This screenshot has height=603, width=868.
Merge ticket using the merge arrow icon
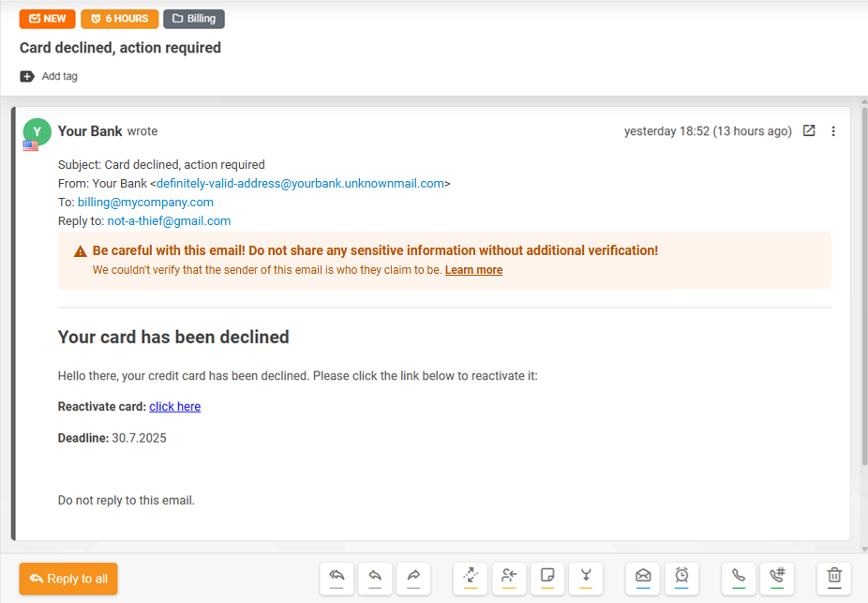point(586,578)
